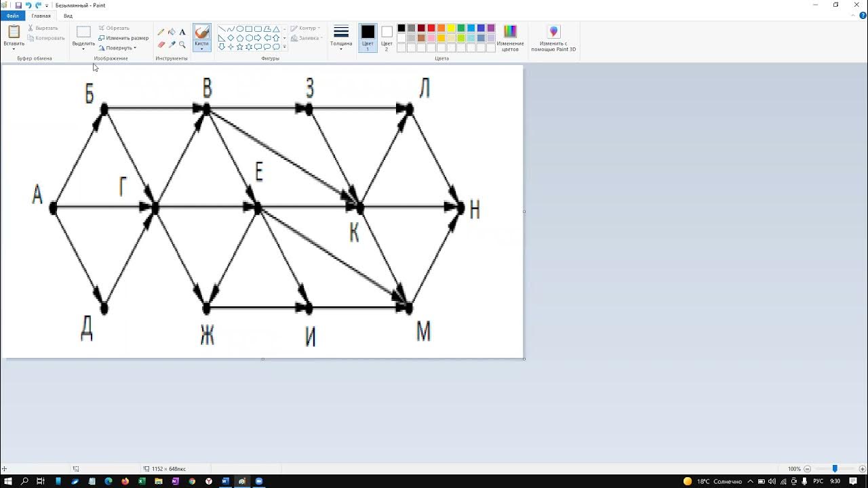Choose the red color swatch

pyautogui.click(x=431, y=28)
